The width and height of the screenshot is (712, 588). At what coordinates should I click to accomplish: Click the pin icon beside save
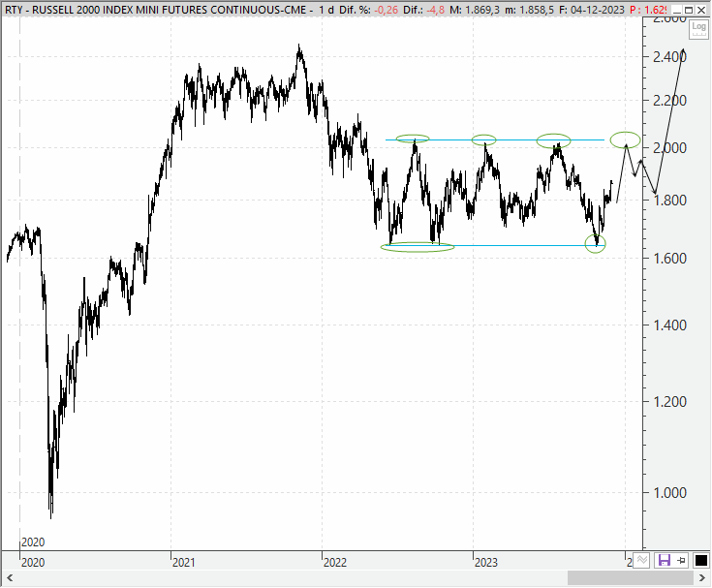point(682,560)
